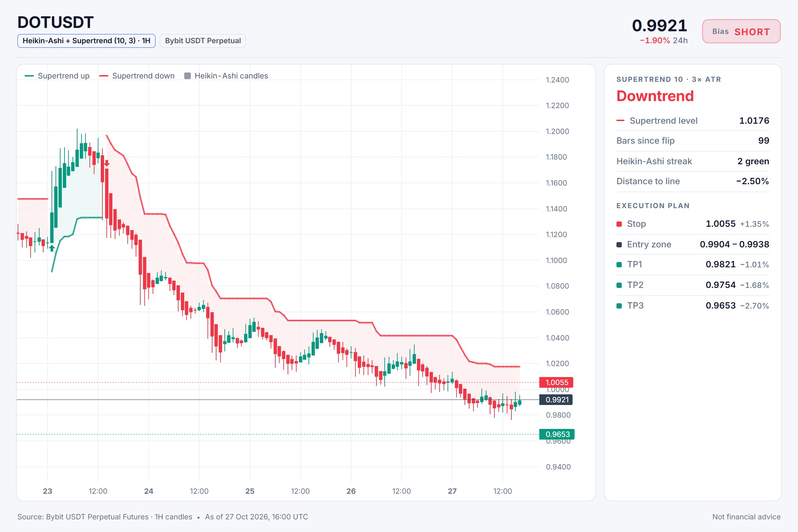Click the green TP2 square marker
This screenshot has width=798, height=532.
pos(619,285)
